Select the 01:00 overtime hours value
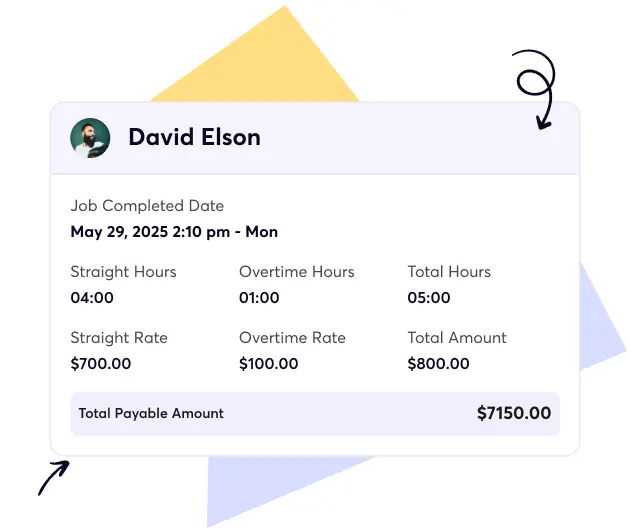 coord(260,298)
